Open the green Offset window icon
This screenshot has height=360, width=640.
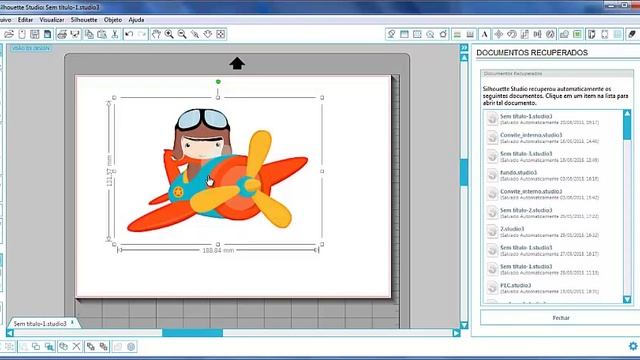(577, 34)
